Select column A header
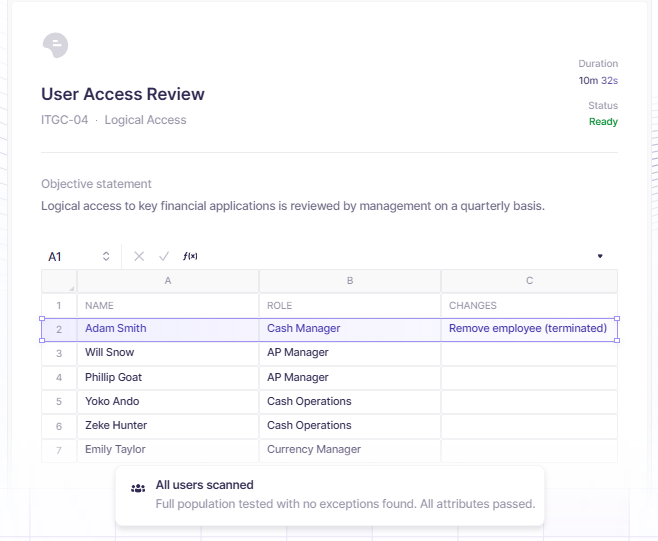The image size is (658, 541). (x=168, y=281)
